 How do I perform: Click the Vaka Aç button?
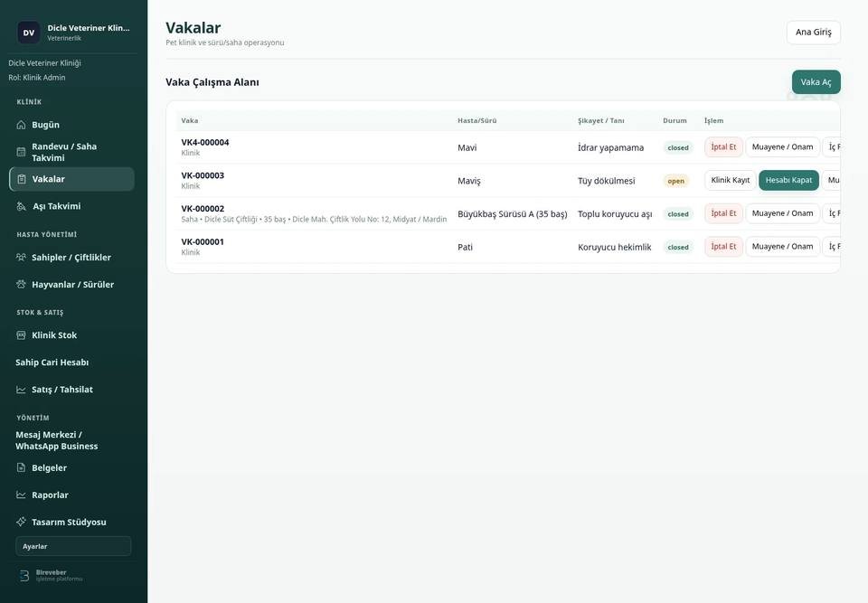pos(816,82)
